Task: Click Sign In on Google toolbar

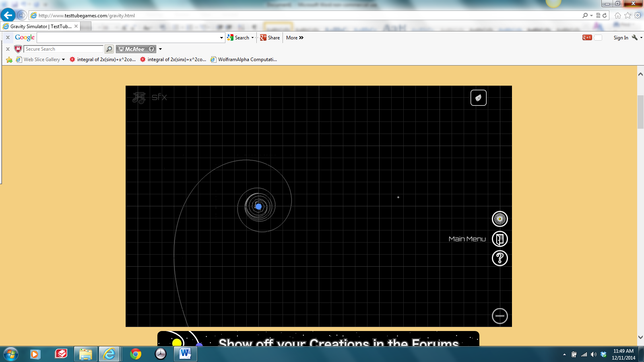Action: 621,38
